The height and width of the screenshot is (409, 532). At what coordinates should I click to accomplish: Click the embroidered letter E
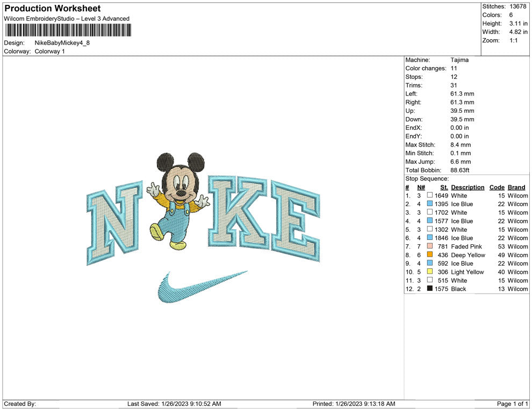point(296,221)
